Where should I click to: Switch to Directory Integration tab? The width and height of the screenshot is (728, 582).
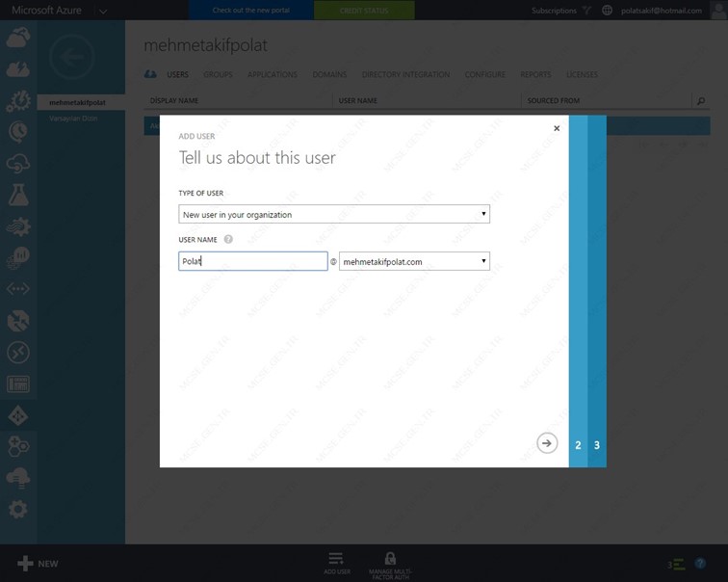point(405,74)
